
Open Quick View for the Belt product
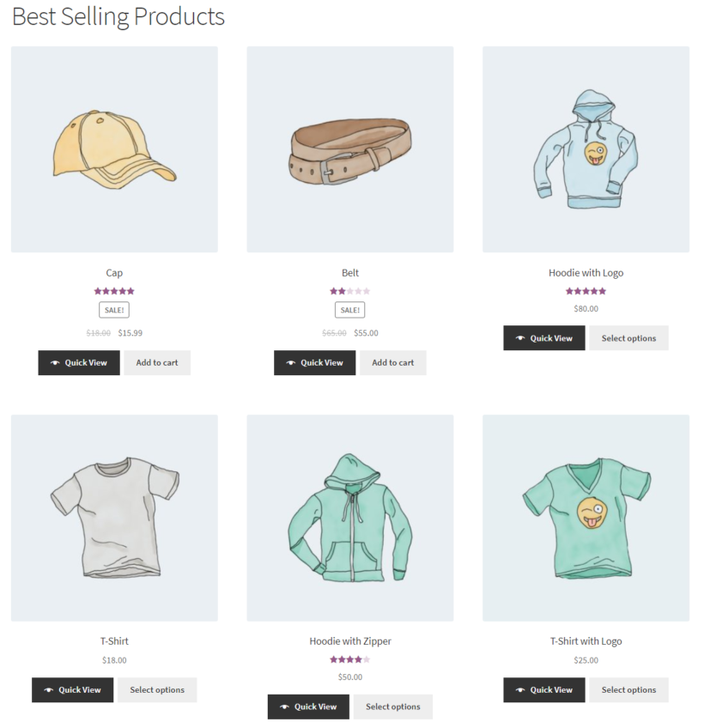pyautogui.click(x=314, y=362)
